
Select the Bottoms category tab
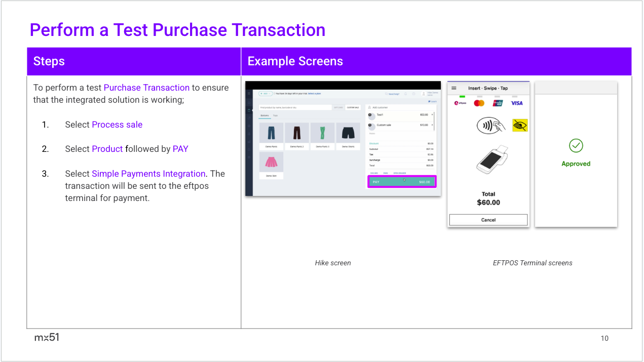tap(264, 115)
